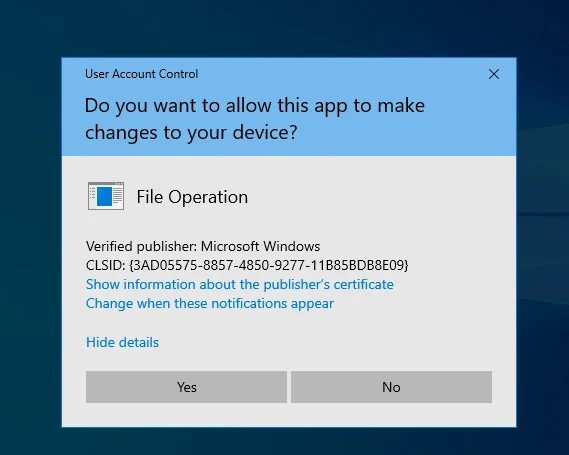Close the User Account Control dialog
Image resolution: width=569 pixels, height=455 pixels.
click(494, 74)
